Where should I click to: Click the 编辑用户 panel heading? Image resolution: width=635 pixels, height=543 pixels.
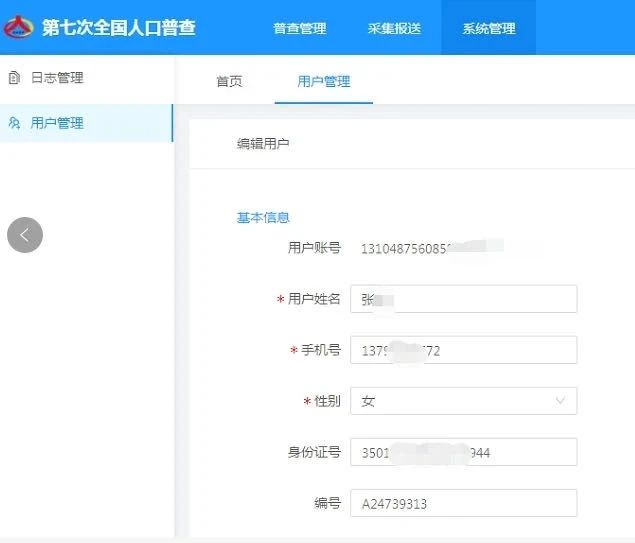(263, 144)
